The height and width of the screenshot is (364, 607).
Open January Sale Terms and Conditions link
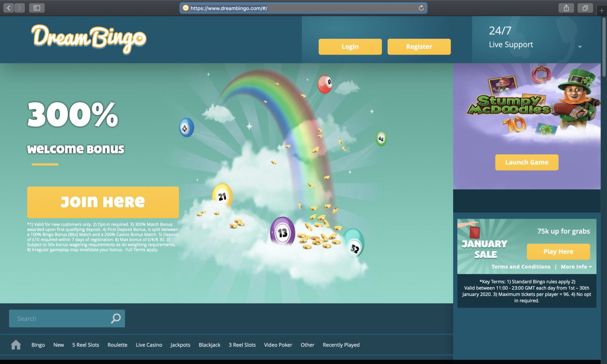point(521,267)
